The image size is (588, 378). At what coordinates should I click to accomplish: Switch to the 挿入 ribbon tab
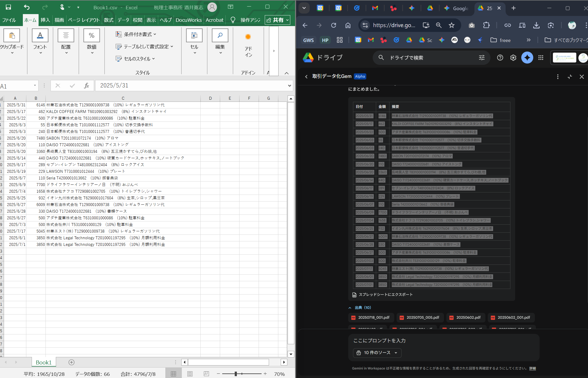point(45,20)
